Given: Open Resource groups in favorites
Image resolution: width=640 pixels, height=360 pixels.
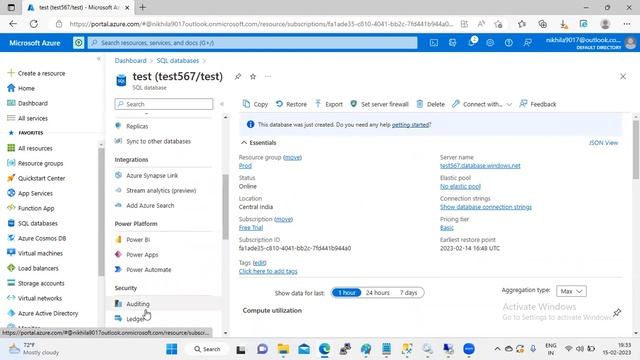Looking at the screenshot, I should [36, 163].
